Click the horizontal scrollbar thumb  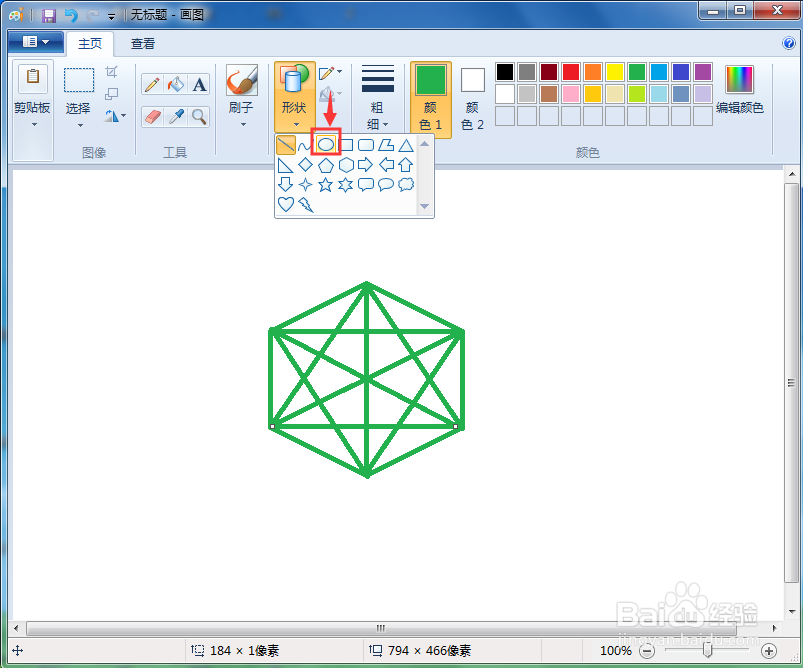tap(381, 628)
